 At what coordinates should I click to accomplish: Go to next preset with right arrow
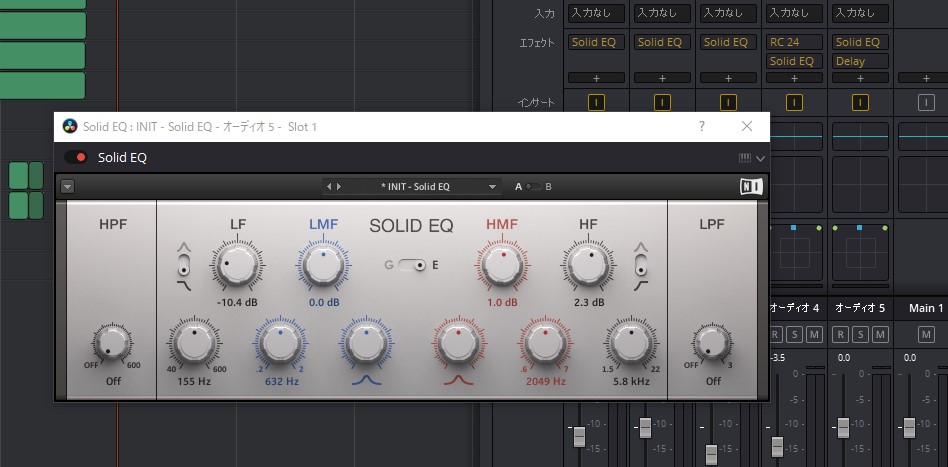339,187
